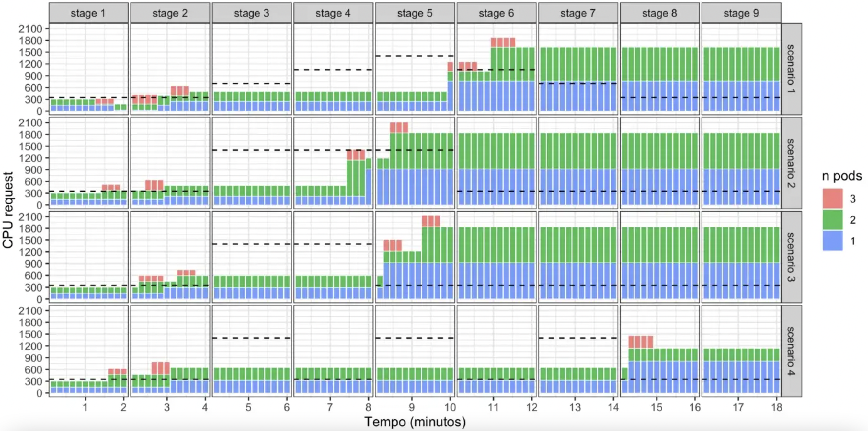Select the 'stage 9' facet header

pyautogui.click(x=741, y=13)
